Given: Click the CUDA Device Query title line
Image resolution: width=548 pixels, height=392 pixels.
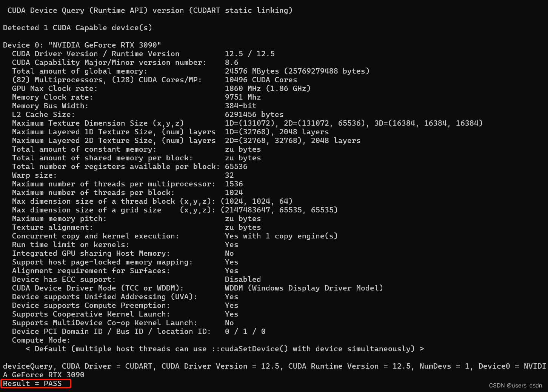Looking at the screenshot, I should (150, 10).
